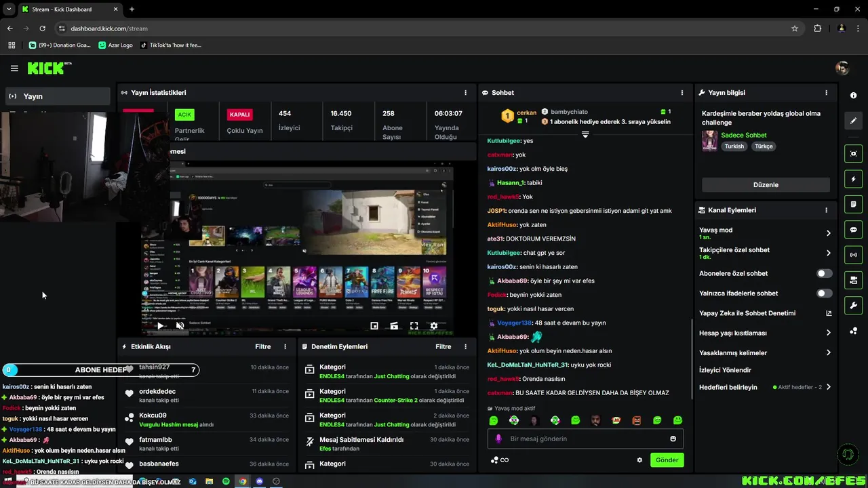Open the emoji picker in the message box
The height and width of the screenshot is (488, 868).
click(673, 439)
